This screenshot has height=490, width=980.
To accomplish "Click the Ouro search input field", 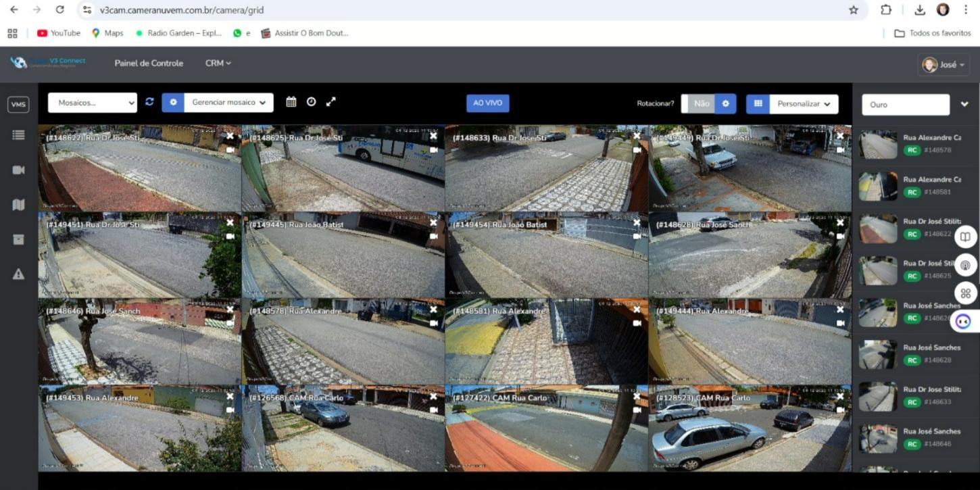I will (905, 105).
